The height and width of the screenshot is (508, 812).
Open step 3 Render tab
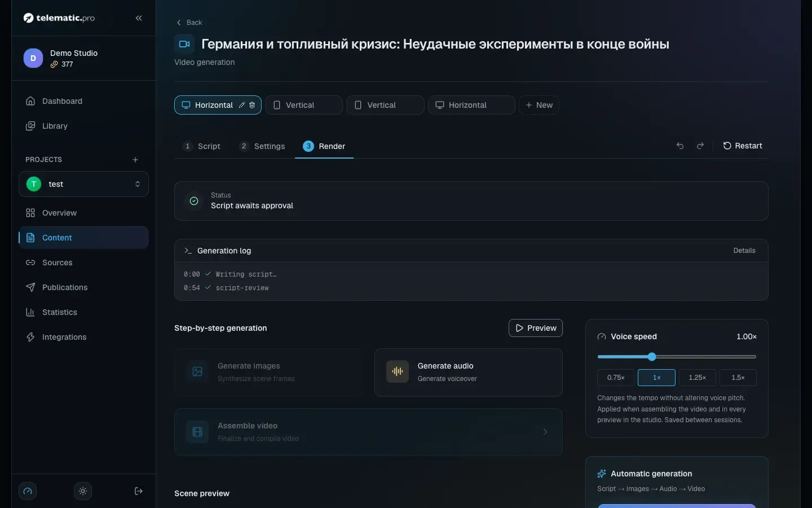pyautogui.click(x=324, y=146)
